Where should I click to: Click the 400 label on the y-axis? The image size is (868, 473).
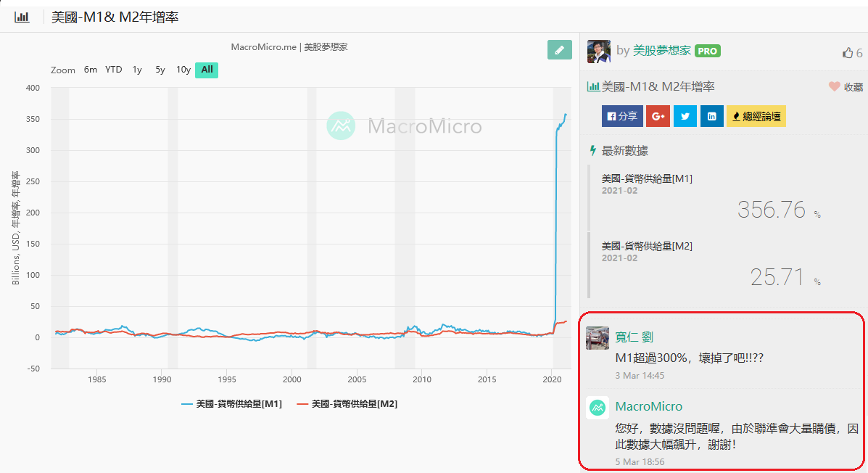(x=33, y=88)
